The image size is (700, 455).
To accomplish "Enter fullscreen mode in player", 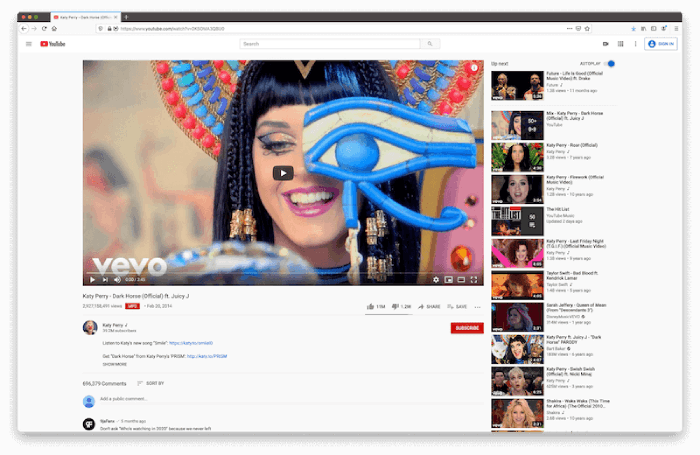I will 474,280.
